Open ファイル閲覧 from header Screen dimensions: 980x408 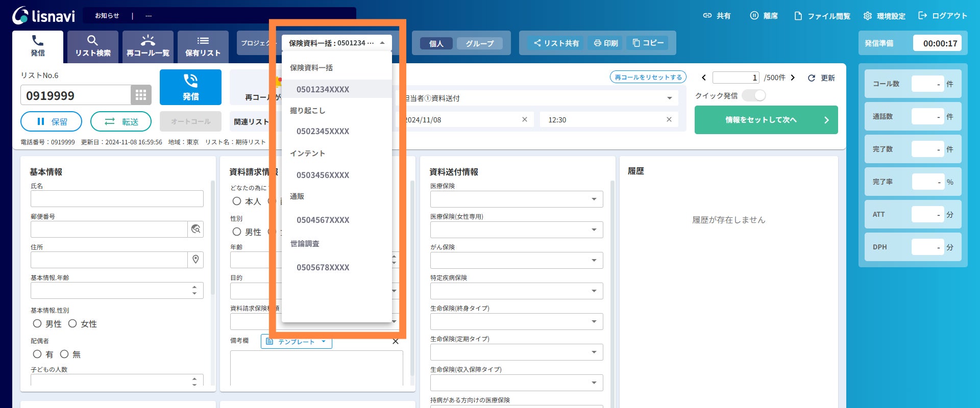click(x=822, y=16)
